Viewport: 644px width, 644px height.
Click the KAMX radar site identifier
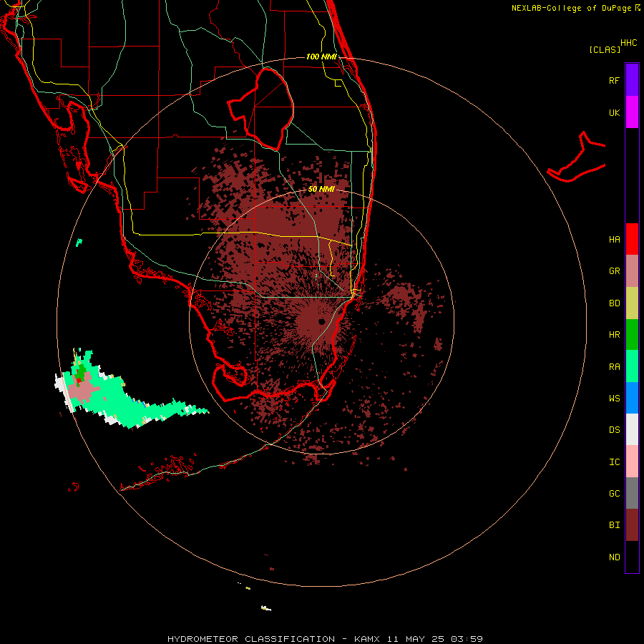click(x=367, y=639)
